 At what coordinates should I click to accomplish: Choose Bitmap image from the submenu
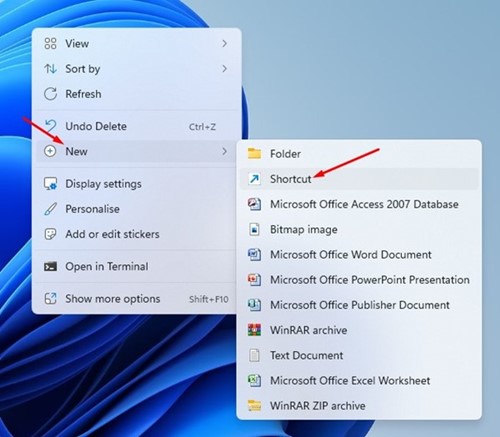(x=359, y=229)
